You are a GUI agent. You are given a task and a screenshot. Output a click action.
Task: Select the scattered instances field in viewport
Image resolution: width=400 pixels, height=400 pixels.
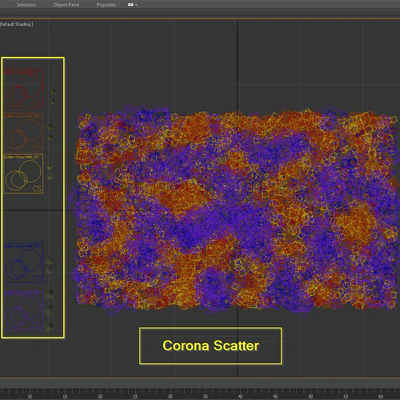coord(237,210)
